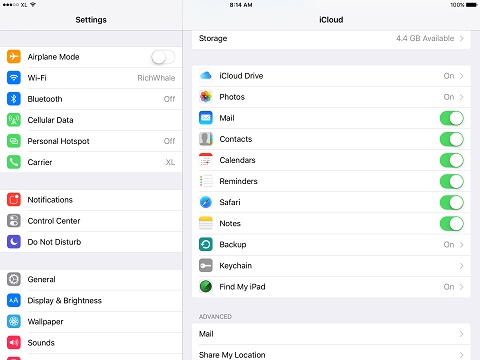Tap the Calendars icon
Viewport: 480px width, 360px height.
coord(206,160)
